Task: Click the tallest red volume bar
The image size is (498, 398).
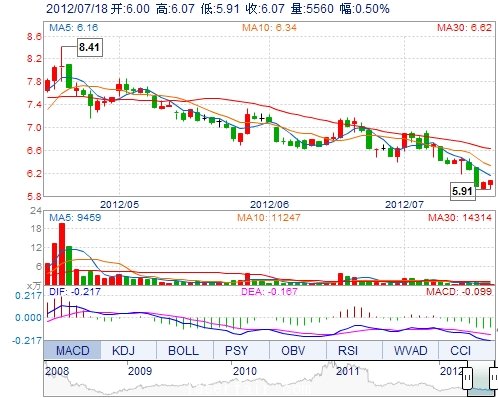Action: [62, 254]
